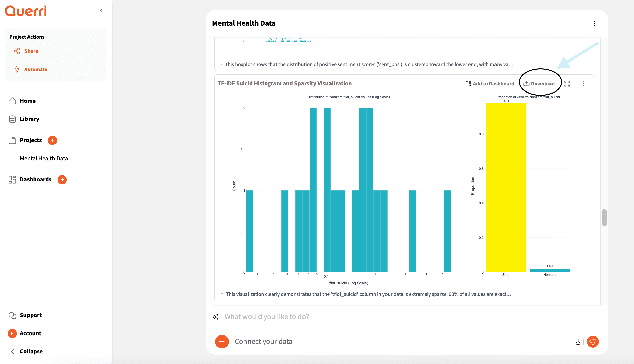
Task: Download the TF-IDF Suicid chart
Action: pyautogui.click(x=539, y=84)
